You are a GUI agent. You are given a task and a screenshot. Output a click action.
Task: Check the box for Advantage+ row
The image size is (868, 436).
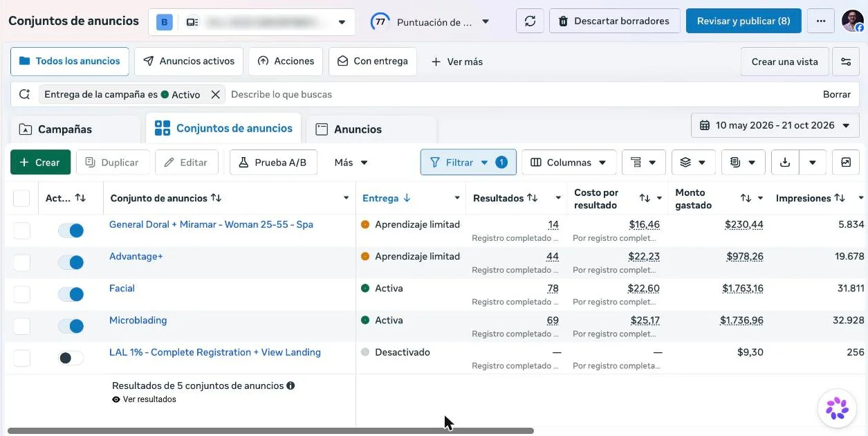[22, 262]
